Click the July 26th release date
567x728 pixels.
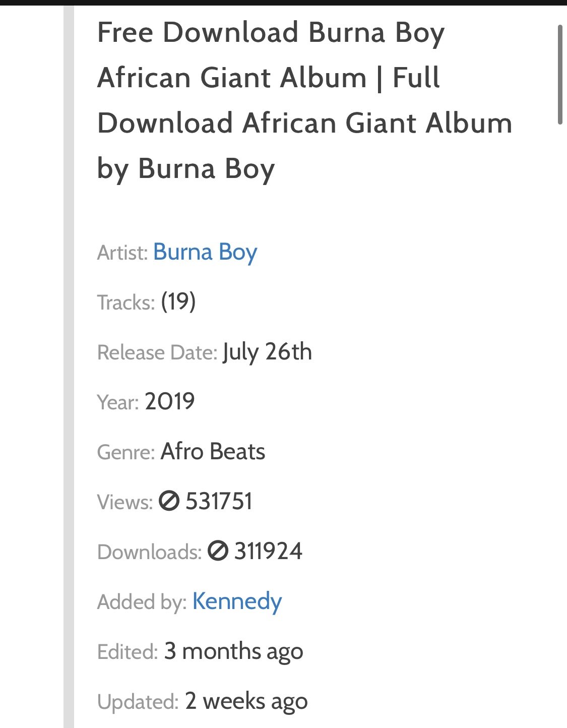(267, 352)
